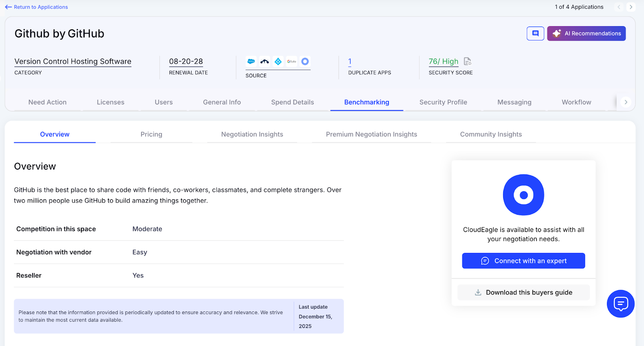Switch to the Licenses tab
This screenshot has height=346, width=644.
click(x=111, y=102)
